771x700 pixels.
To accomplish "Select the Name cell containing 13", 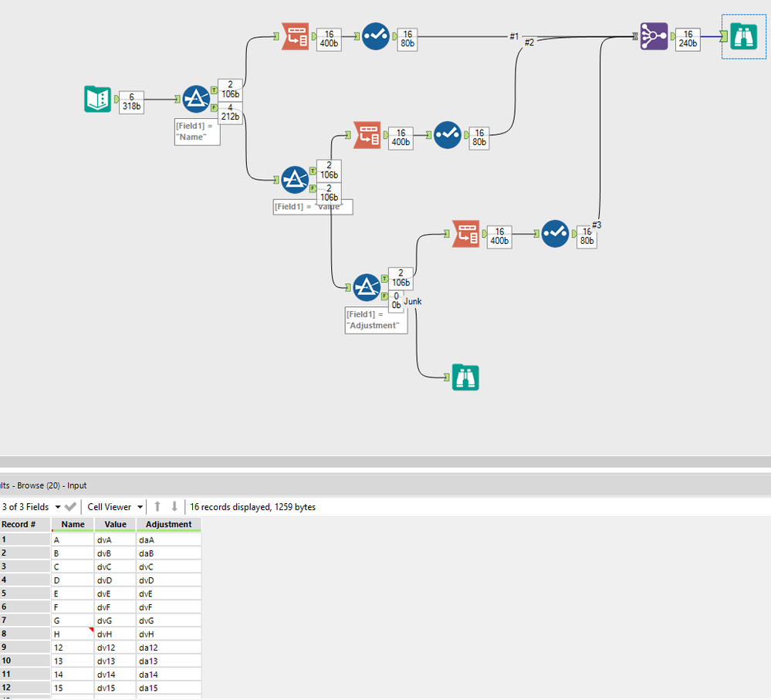I will tap(73, 661).
